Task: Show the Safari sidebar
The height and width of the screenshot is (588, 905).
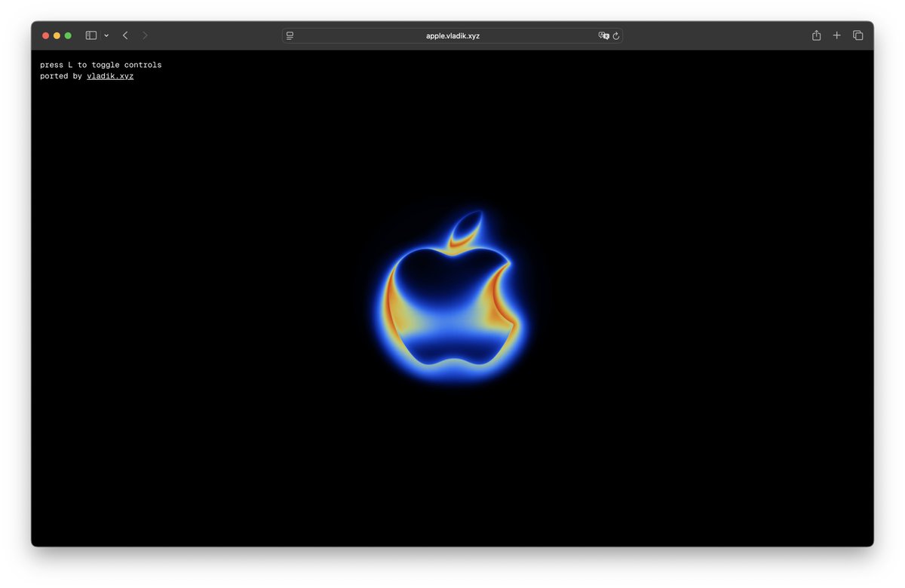Action: (x=91, y=35)
